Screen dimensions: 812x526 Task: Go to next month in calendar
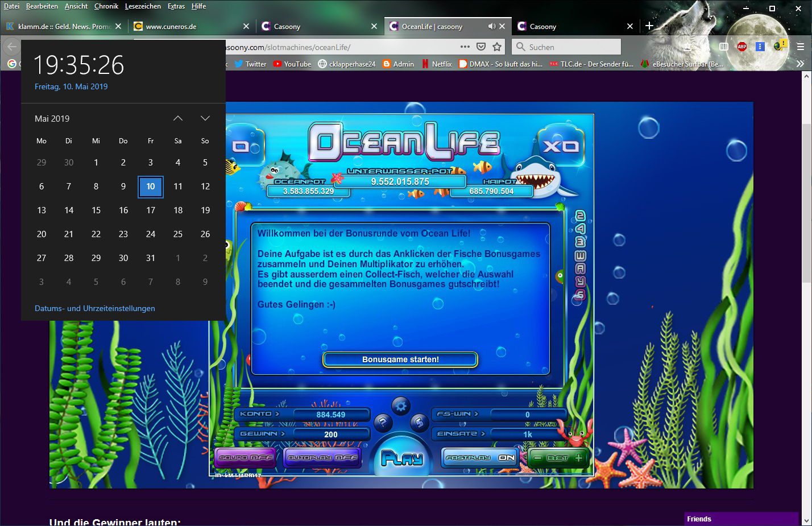205,118
